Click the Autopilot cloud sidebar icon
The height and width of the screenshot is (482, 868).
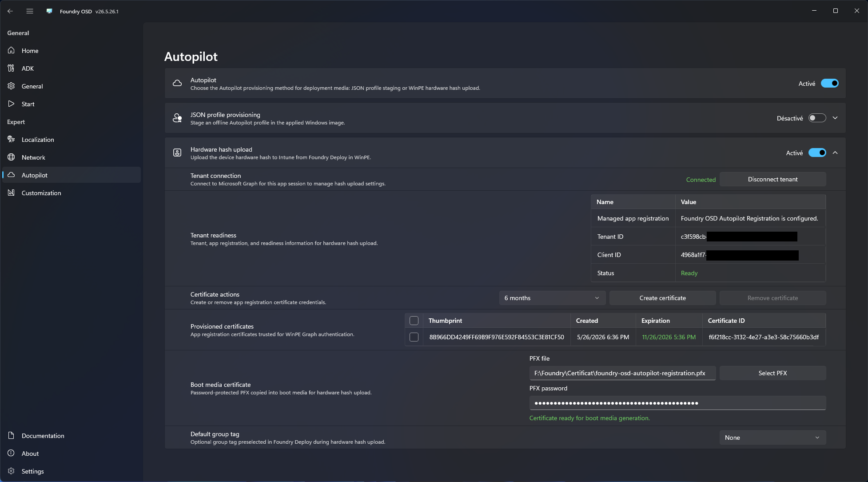pos(12,175)
